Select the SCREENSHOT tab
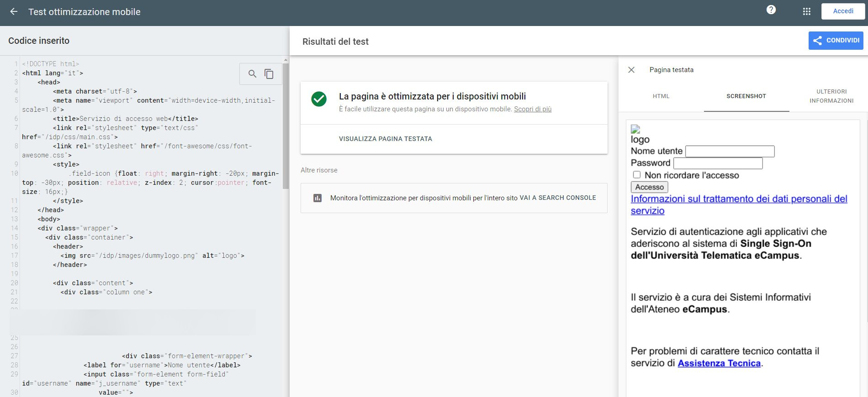Viewport: 868px width, 397px height. [x=746, y=96]
